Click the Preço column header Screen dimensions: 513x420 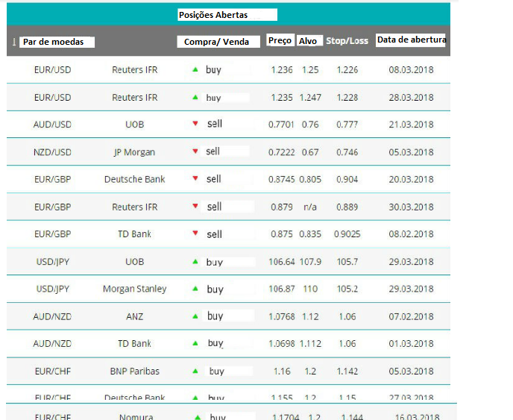(x=280, y=41)
